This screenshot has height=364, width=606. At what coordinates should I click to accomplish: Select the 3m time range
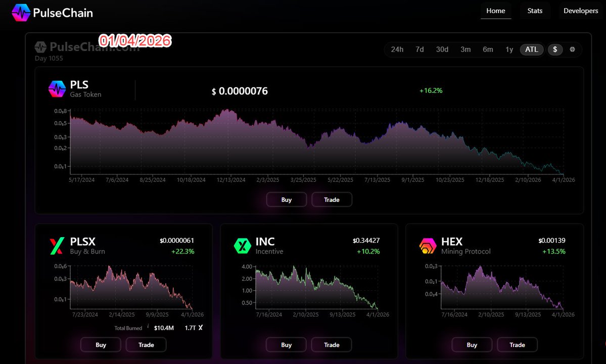coord(465,49)
